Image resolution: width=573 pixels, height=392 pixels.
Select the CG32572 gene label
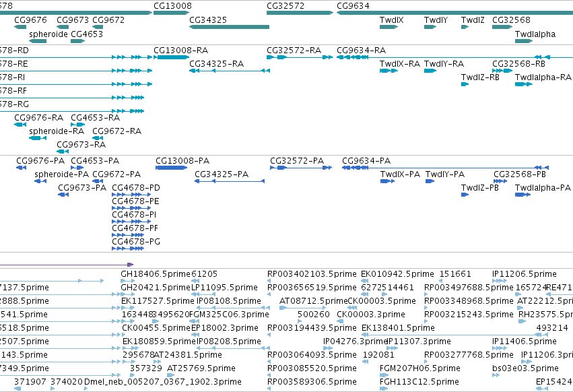(x=285, y=6)
